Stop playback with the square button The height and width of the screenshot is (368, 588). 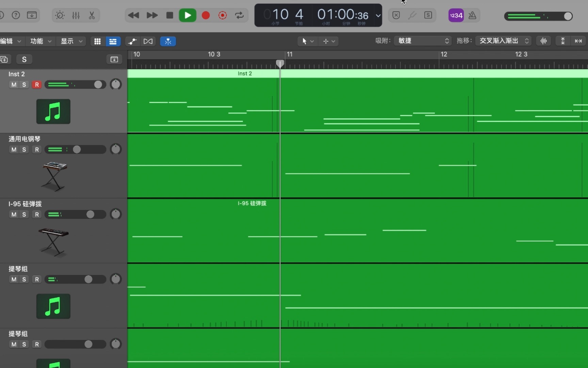[x=169, y=15]
